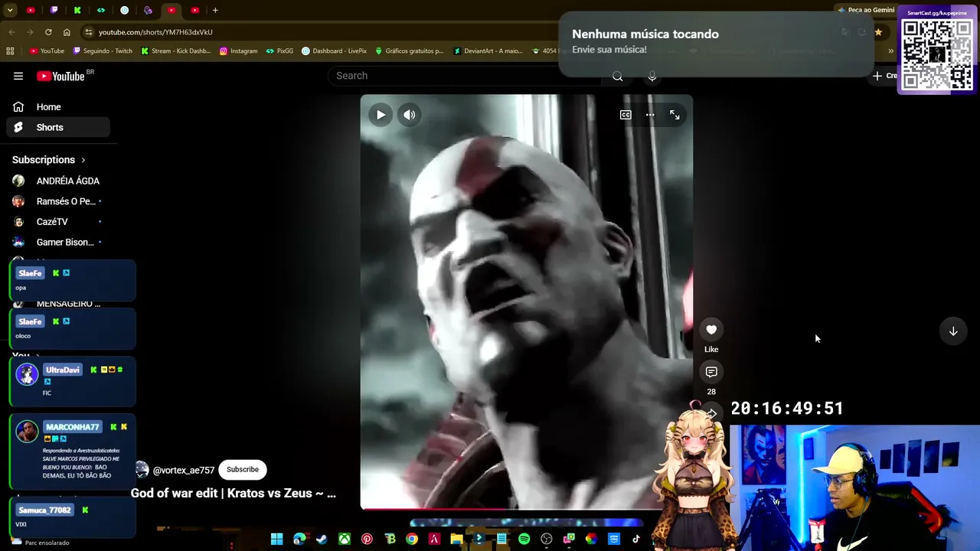This screenshot has height=551, width=980.
Task: Open the apps grid in bookmarks bar
Action: click(x=10, y=51)
